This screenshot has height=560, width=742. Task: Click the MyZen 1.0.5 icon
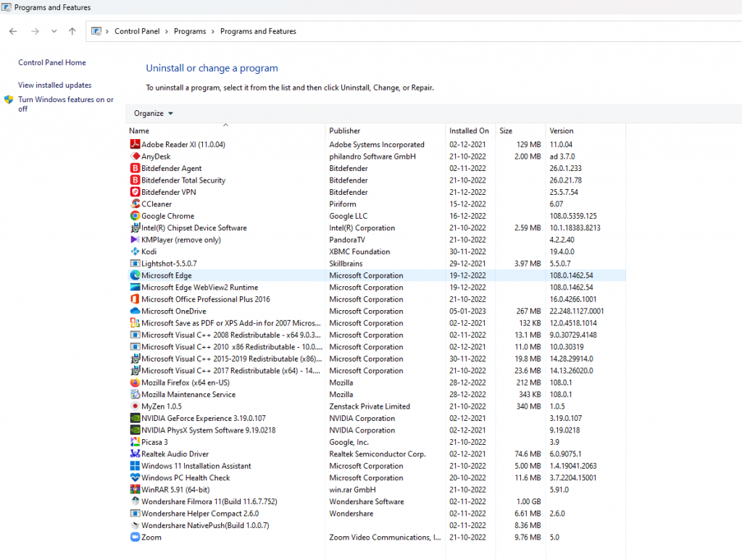coord(135,406)
